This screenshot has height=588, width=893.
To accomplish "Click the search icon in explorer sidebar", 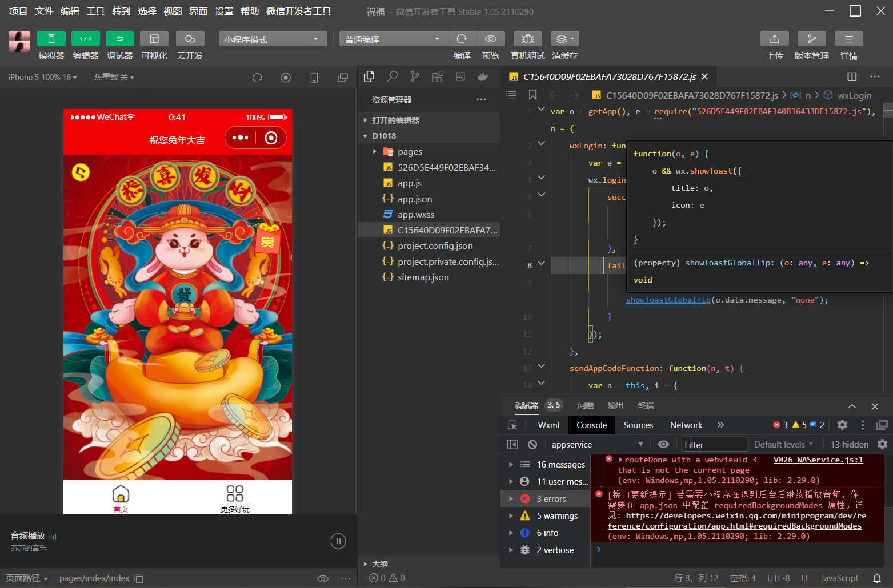I will (392, 76).
